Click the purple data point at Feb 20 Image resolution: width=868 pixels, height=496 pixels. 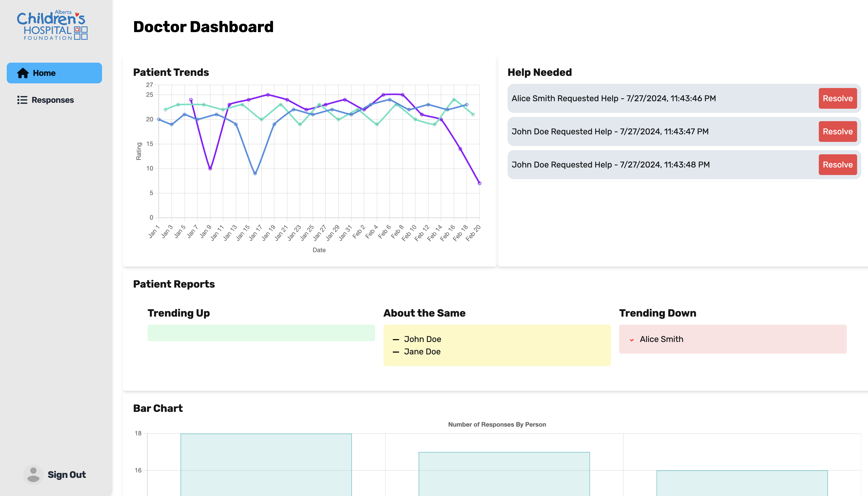pos(479,183)
